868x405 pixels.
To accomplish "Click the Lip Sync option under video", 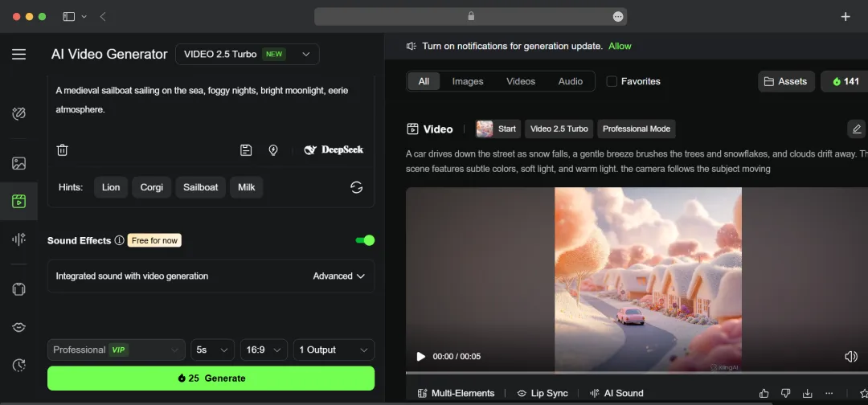I will coord(542,394).
